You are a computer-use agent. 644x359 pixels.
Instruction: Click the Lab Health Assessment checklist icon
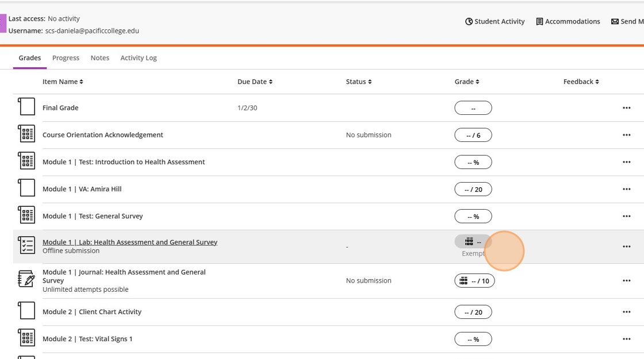(26, 246)
